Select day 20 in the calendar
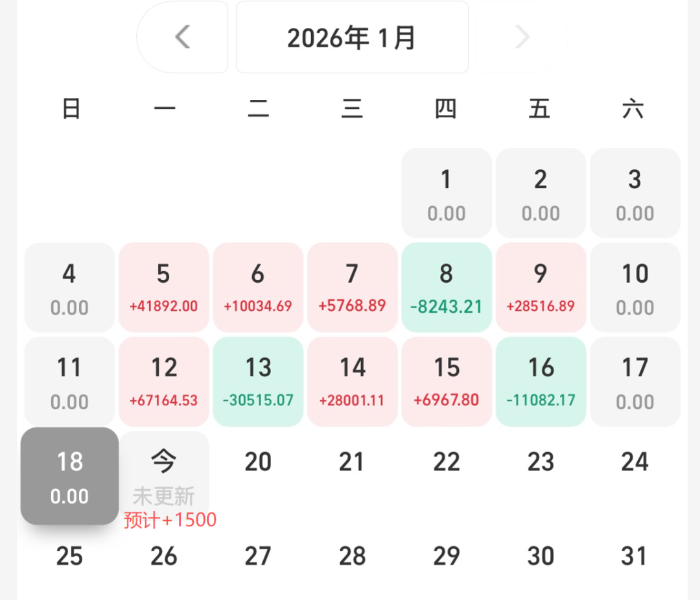Screen dimensions: 700x600 tap(258, 462)
